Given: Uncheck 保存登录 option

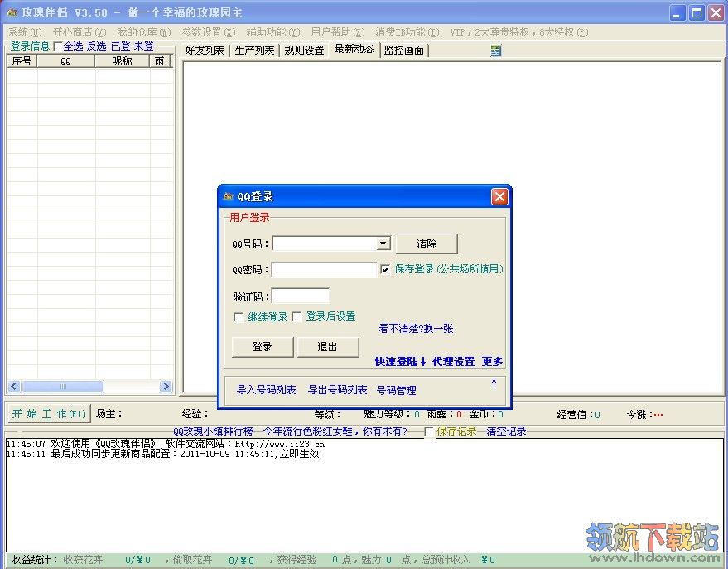Looking at the screenshot, I should click(385, 269).
